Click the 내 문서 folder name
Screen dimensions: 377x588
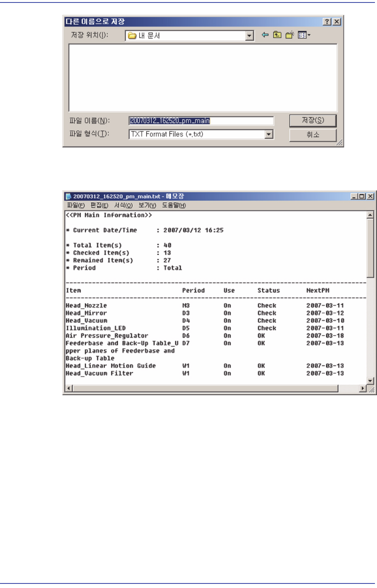(x=149, y=36)
